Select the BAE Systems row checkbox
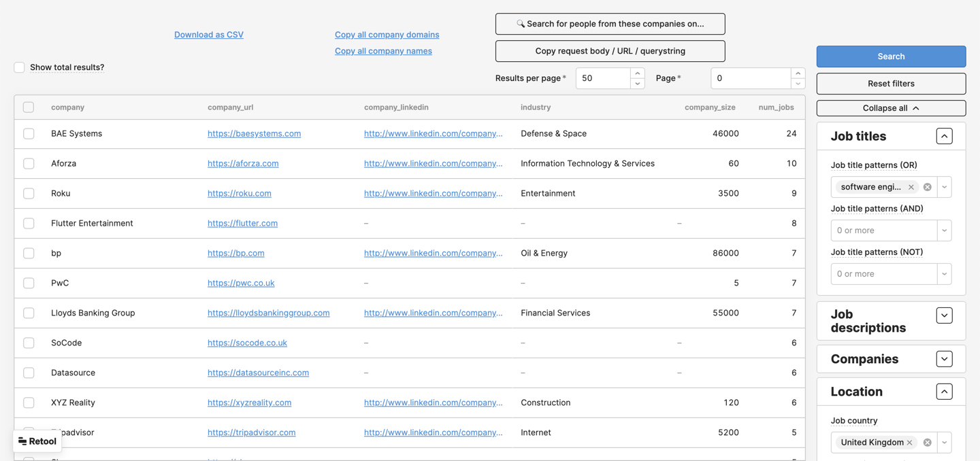 [29, 134]
